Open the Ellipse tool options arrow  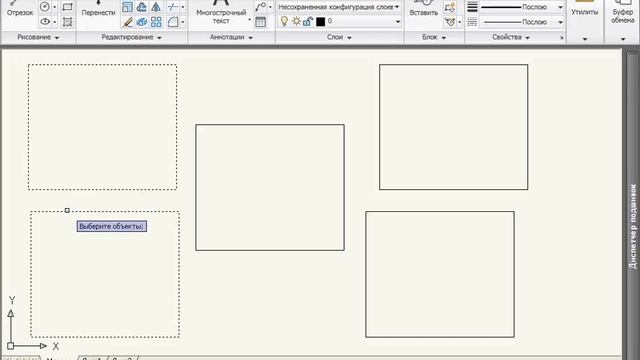[x=55, y=22]
